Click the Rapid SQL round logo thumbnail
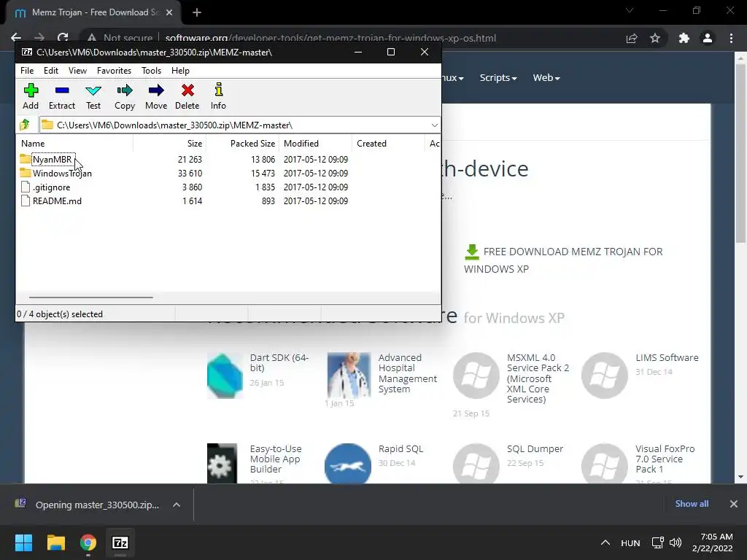747x560 pixels. tap(348, 465)
